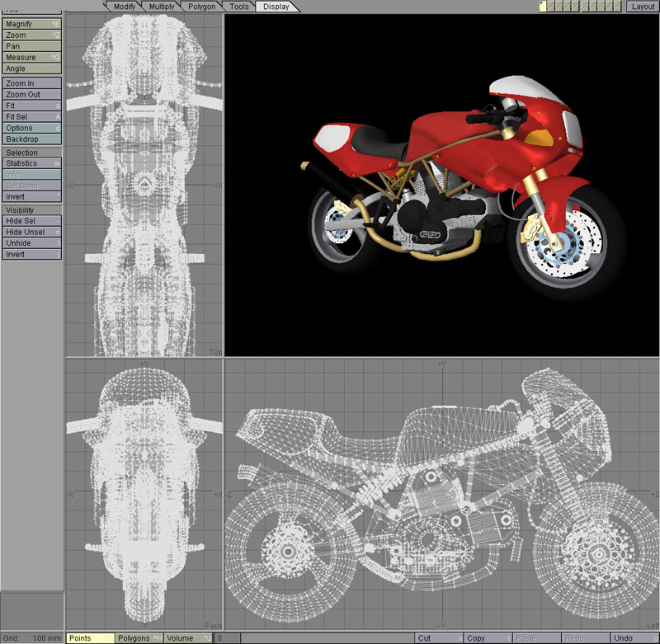Open the Multiply tab
660x644 pixels.
(x=161, y=7)
